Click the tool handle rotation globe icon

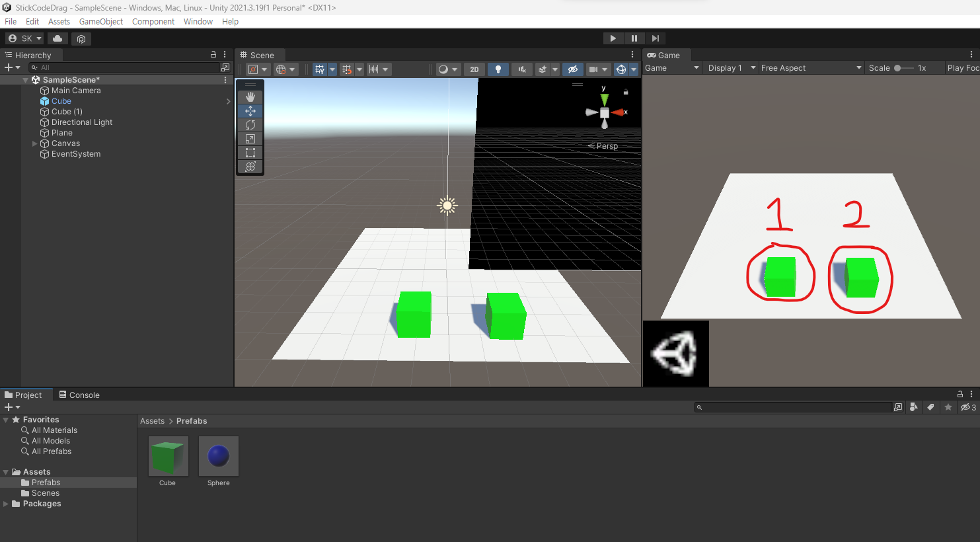(x=281, y=69)
